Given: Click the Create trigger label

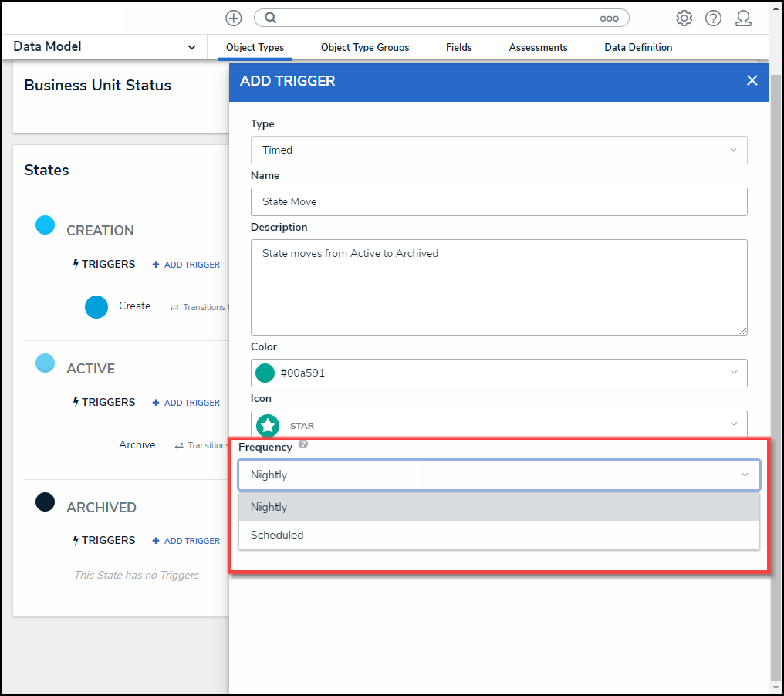Looking at the screenshot, I should [x=134, y=306].
